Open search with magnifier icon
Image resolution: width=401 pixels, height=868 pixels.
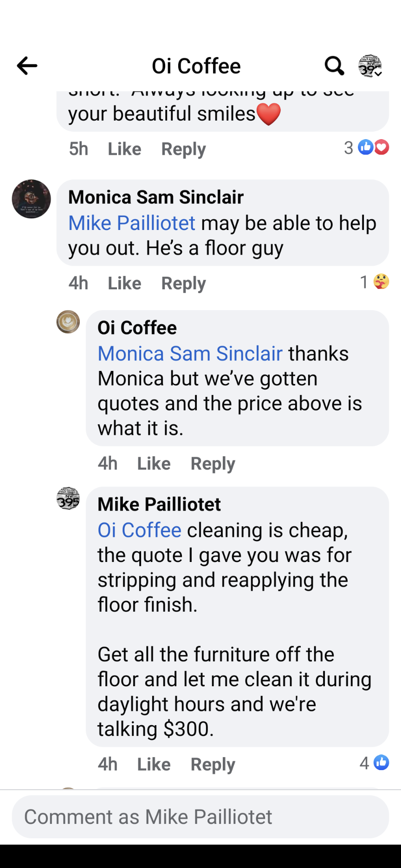[334, 66]
